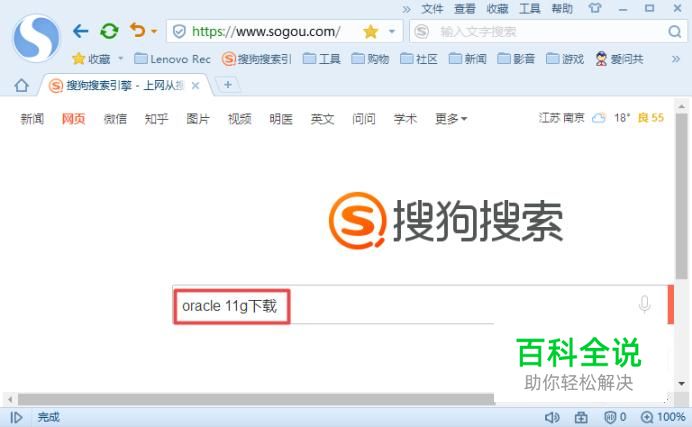Screen dimensions: 692x427
Task: Expand the address bar history dropdown
Action: pyautogui.click(x=391, y=31)
